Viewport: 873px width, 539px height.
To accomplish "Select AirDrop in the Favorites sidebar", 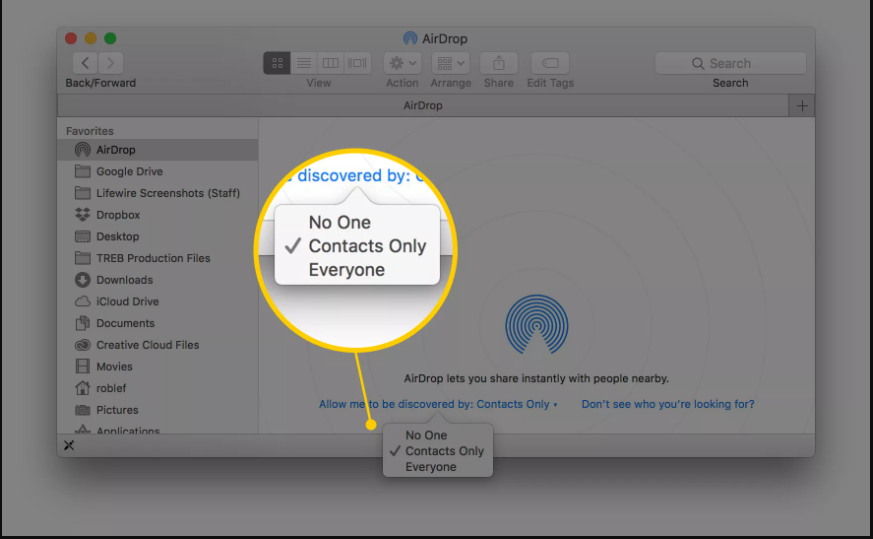I will point(158,150).
